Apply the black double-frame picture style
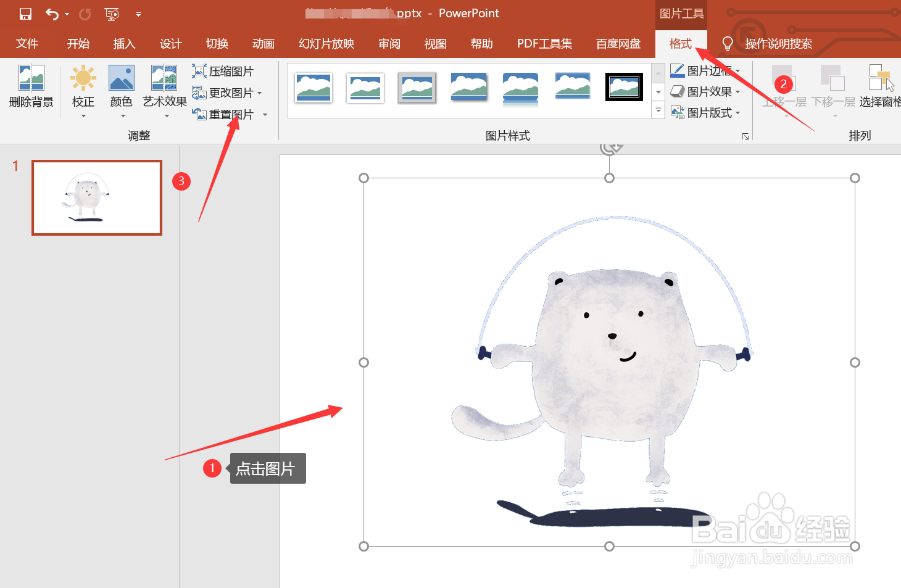Screen dimensions: 901x588 [x=625, y=87]
